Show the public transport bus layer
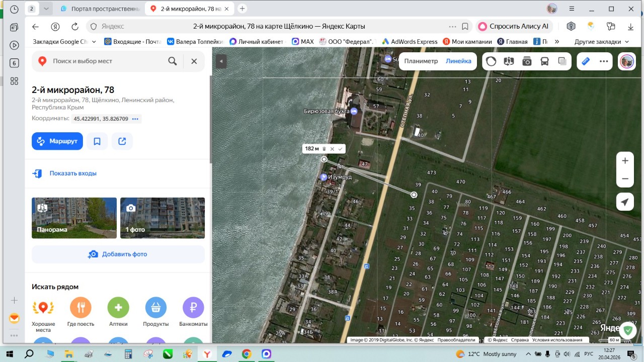 pos(544,61)
